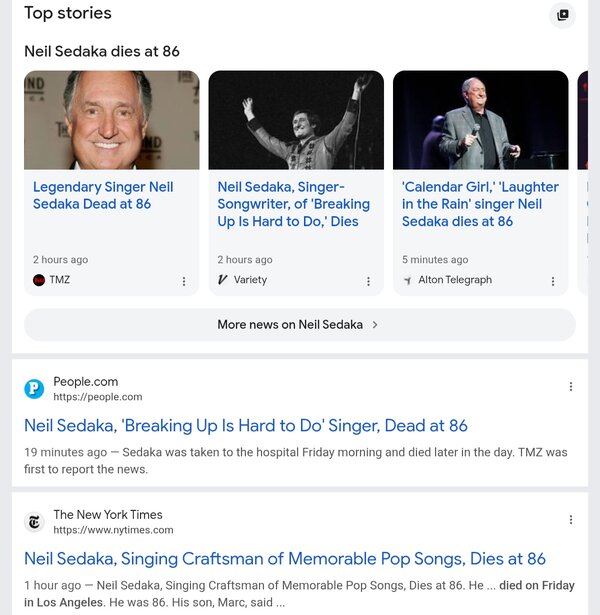Screen dimensions: 600x615
Task: Open options menu for People.com result
Action: [571, 387]
